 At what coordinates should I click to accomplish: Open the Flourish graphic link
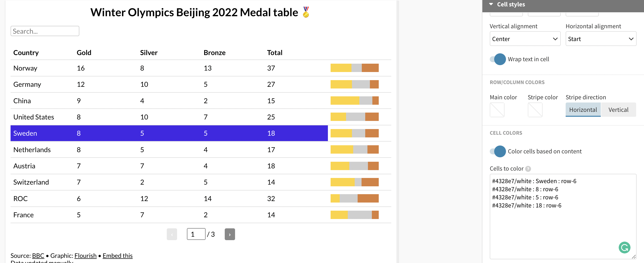85,255
